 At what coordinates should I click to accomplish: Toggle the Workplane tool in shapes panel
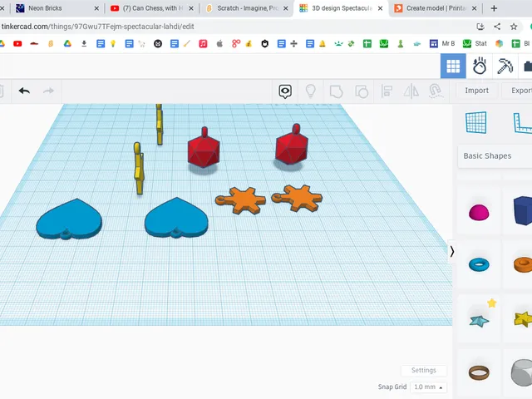click(x=476, y=122)
